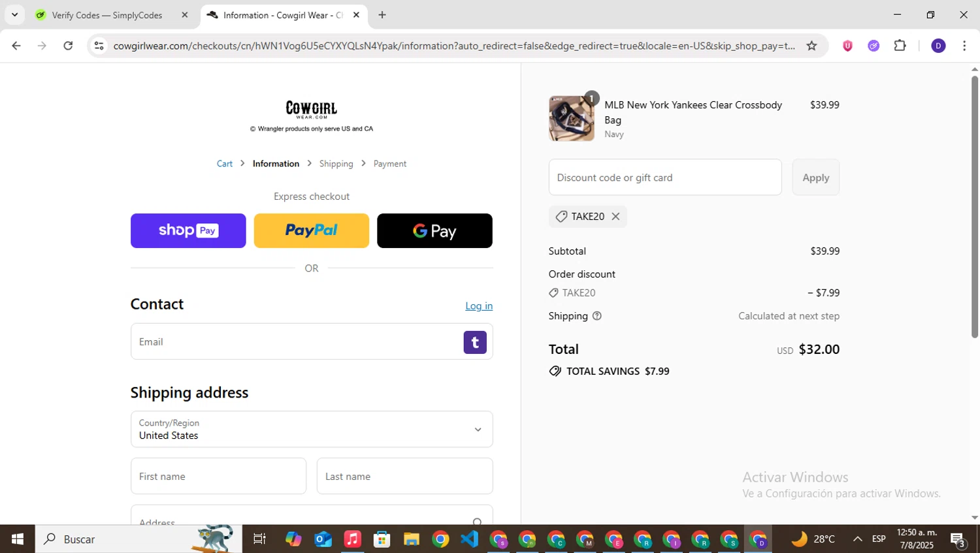Screen dimensions: 980x553
Task: Click the MLB Yankees bag product thumbnail
Action: point(572,118)
